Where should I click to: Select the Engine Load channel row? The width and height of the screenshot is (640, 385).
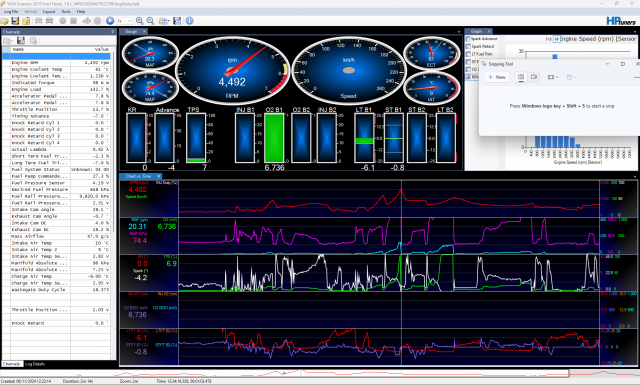pos(56,89)
